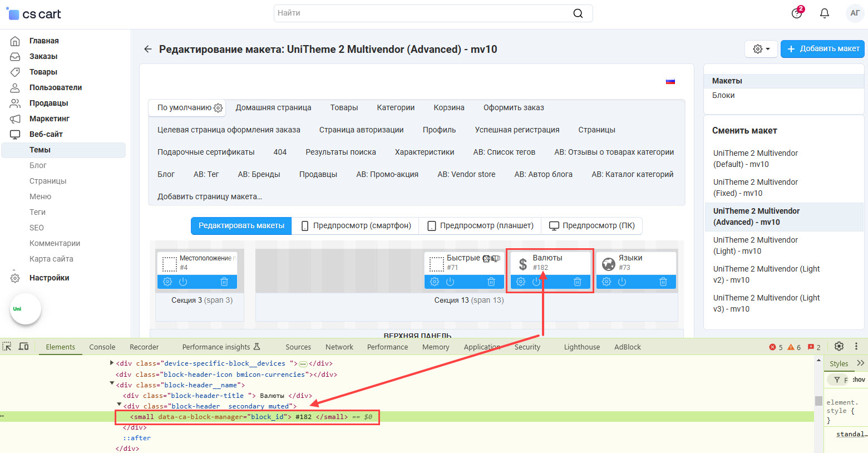Collapse the block-header__name div node
This screenshot has width=868, height=453.
point(112,384)
